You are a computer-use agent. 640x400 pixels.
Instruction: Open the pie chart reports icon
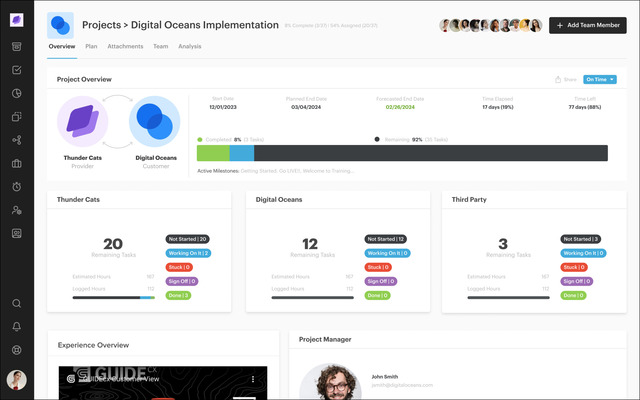coord(17,93)
